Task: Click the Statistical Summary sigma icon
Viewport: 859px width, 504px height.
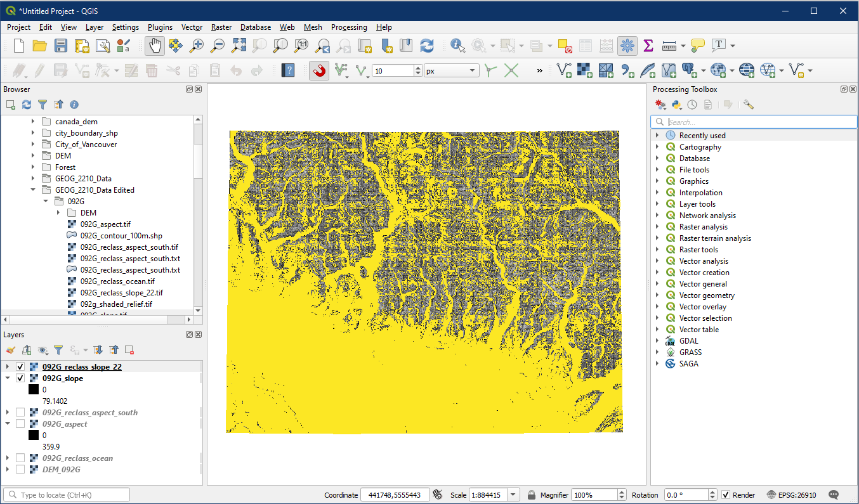Action: pyautogui.click(x=648, y=46)
